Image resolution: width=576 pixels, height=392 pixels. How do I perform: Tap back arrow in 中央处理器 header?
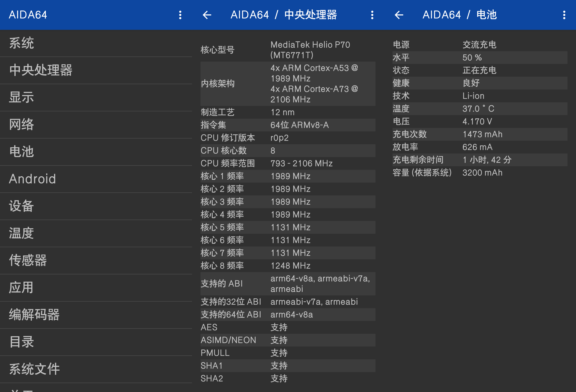pyautogui.click(x=207, y=15)
